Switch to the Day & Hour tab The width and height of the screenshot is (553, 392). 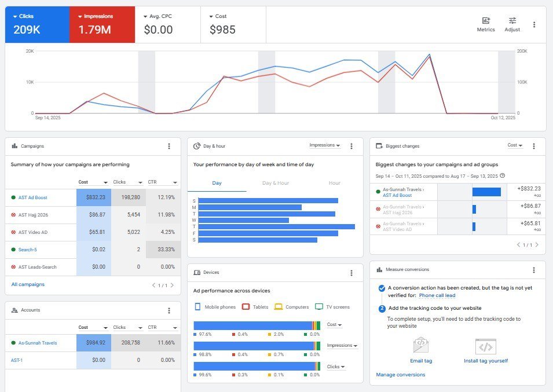(x=276, y=183)
